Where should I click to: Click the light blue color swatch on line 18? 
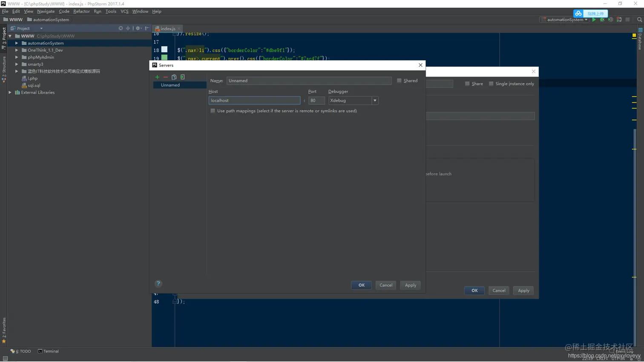tap(164, 50)
